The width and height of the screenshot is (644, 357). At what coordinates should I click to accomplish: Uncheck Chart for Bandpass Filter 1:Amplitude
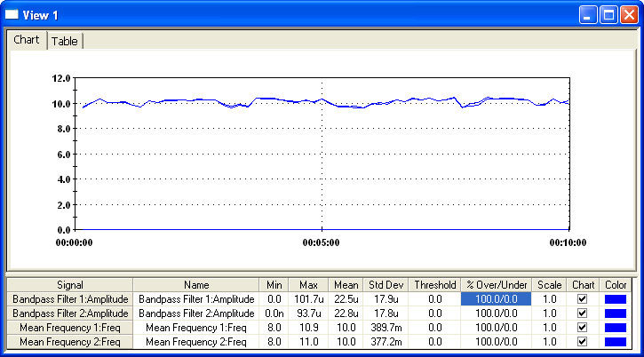[582, 299]
